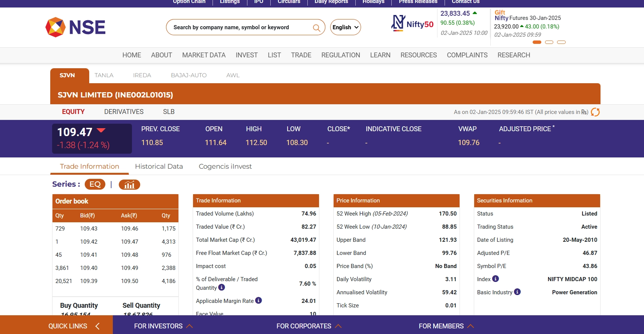The width and height of the screenshot is (644, 334).
Task: Click the search magnifier icon
Action: click(x=316, y=28)
